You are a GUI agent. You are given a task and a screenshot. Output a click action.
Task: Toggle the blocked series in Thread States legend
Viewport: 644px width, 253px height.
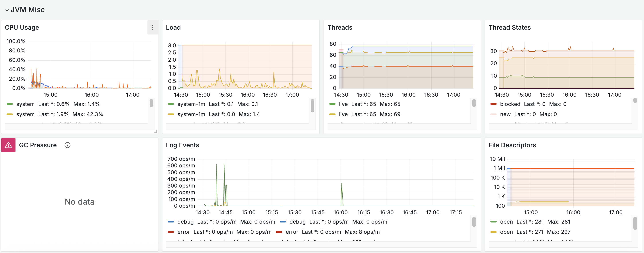point(510,104)
